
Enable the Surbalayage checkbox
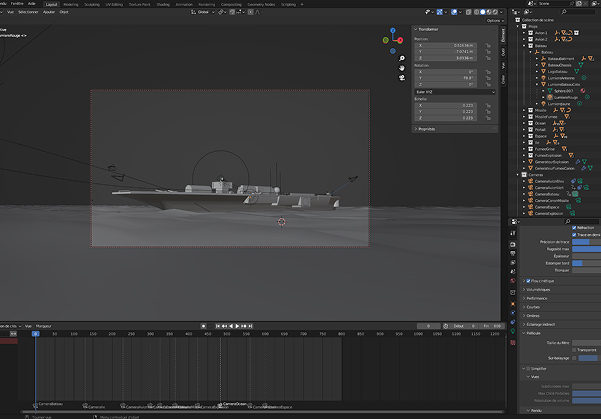574,358
